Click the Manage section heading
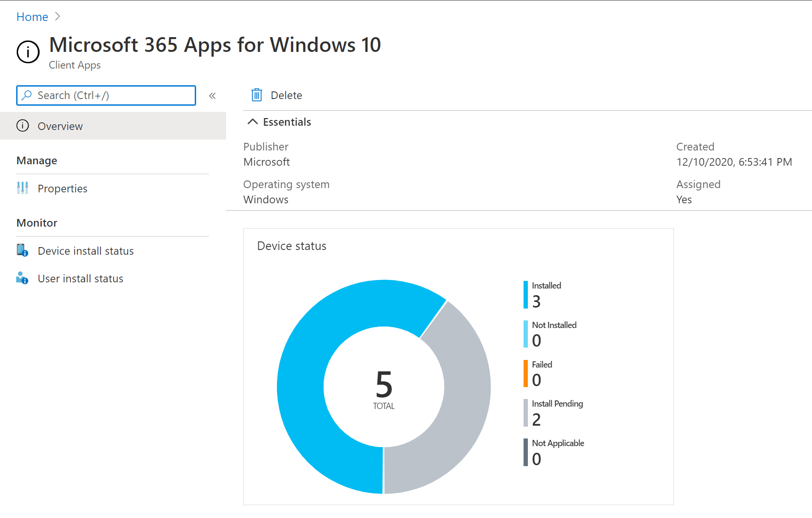Screen dimensions: 812x518 click(x=37, y=160)
